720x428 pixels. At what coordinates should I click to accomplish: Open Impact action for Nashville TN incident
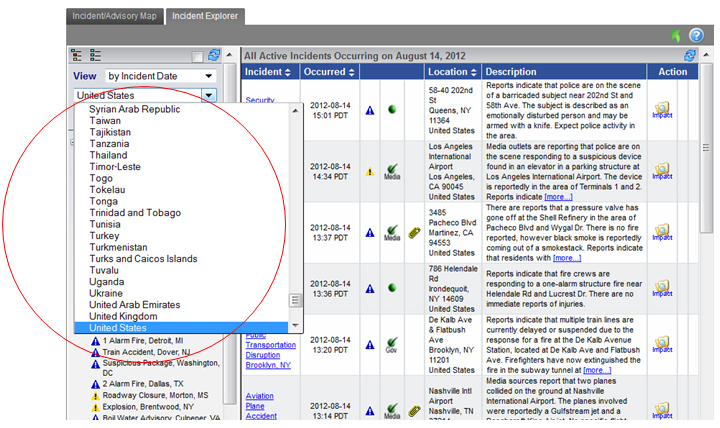(x=662, y=411)
